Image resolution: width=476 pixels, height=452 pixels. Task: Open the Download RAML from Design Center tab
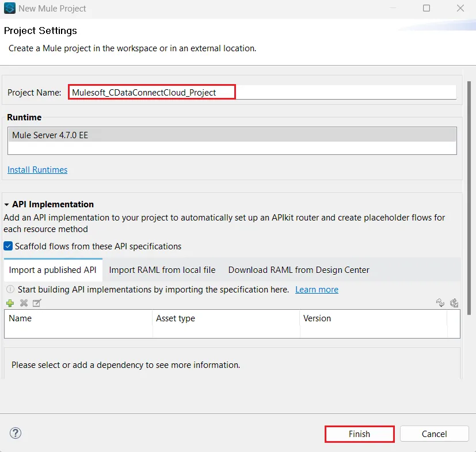coord(298,269)
